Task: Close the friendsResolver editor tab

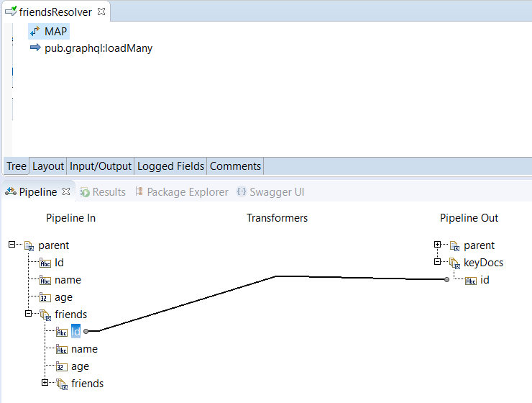Action: pos(101,12)
